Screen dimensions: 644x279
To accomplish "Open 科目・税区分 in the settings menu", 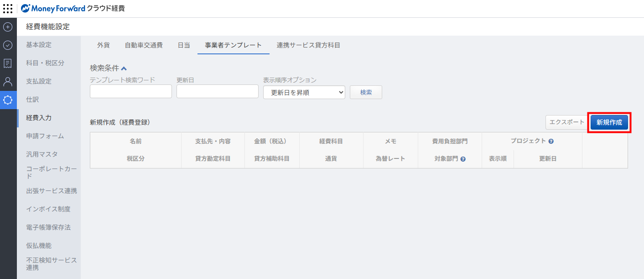I will (45, 63).
